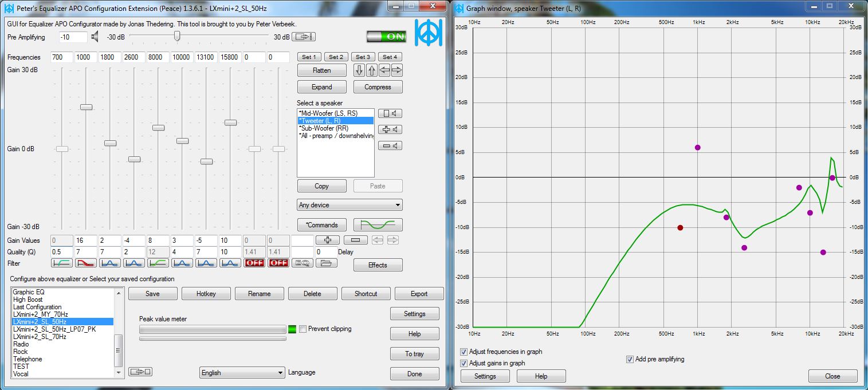This screenshot has width=868, height=390.
Task: Uncheck Add pre amplifying checkbox
Action: point(630,359)
